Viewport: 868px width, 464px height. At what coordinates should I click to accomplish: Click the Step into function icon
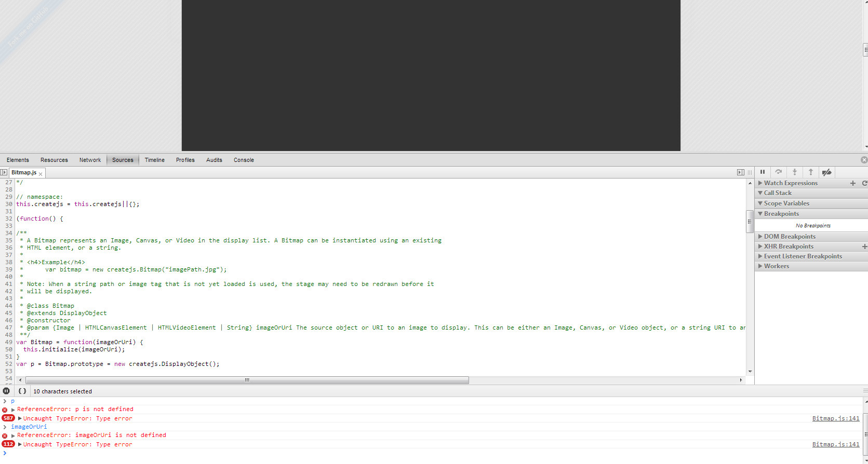794,172
